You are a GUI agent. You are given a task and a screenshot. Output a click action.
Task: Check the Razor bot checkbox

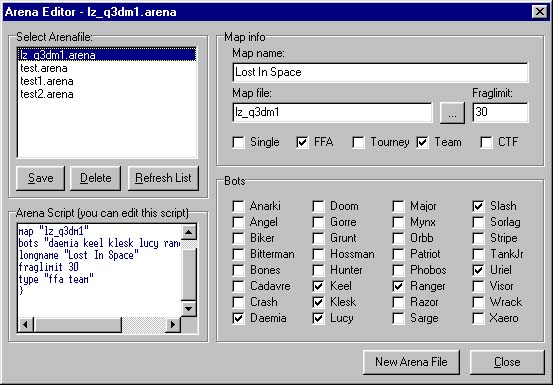coord(399,302)
